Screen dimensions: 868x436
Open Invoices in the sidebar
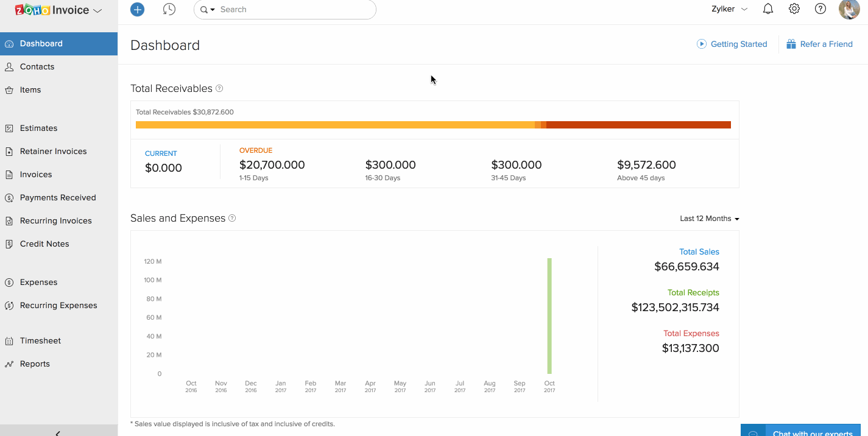point(36,174)
